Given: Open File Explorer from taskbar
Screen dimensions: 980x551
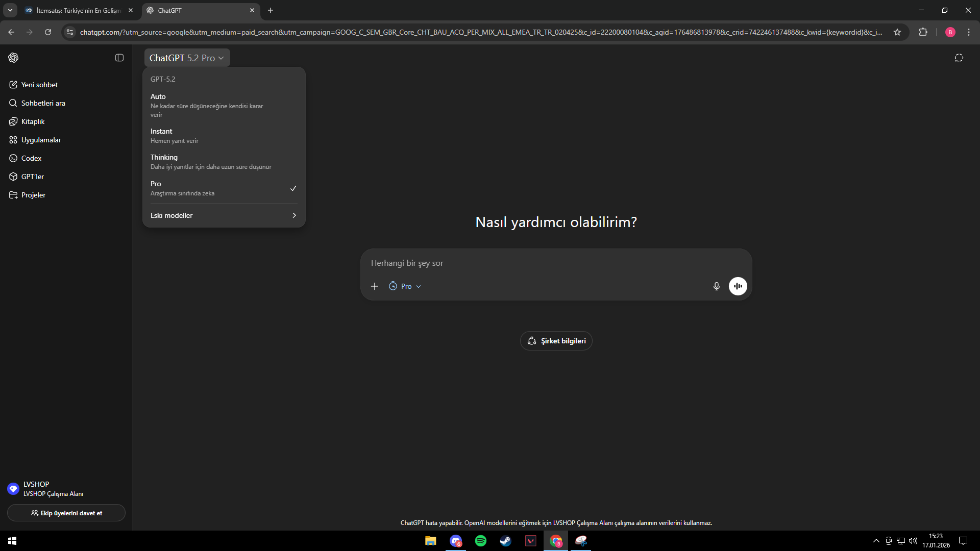Looking at the screenshot, I should pyautogui.click(x=431, y=541).
